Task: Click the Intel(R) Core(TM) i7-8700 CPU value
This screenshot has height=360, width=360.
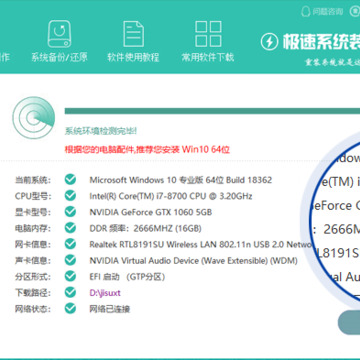Action: (171, 196)
